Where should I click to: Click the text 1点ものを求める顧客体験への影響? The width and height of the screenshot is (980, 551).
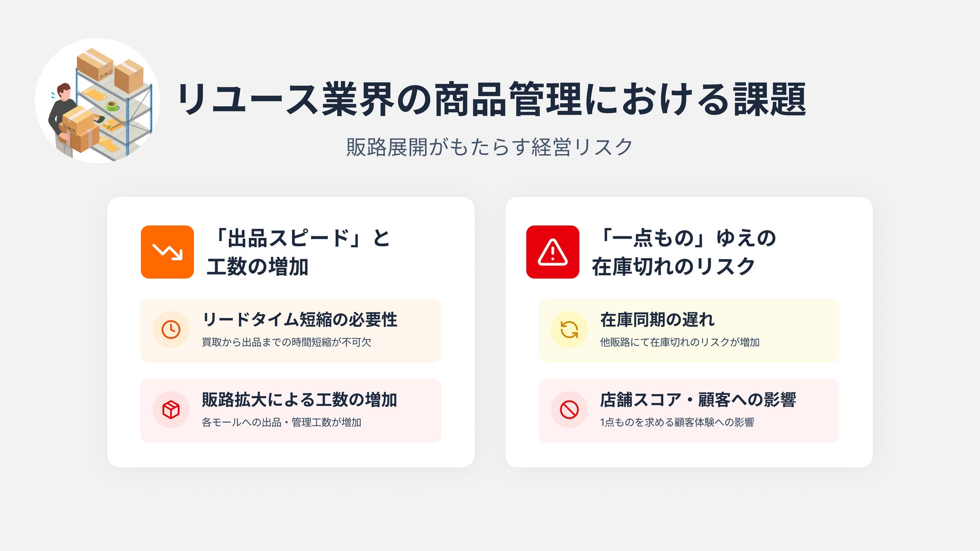[677, 422]
